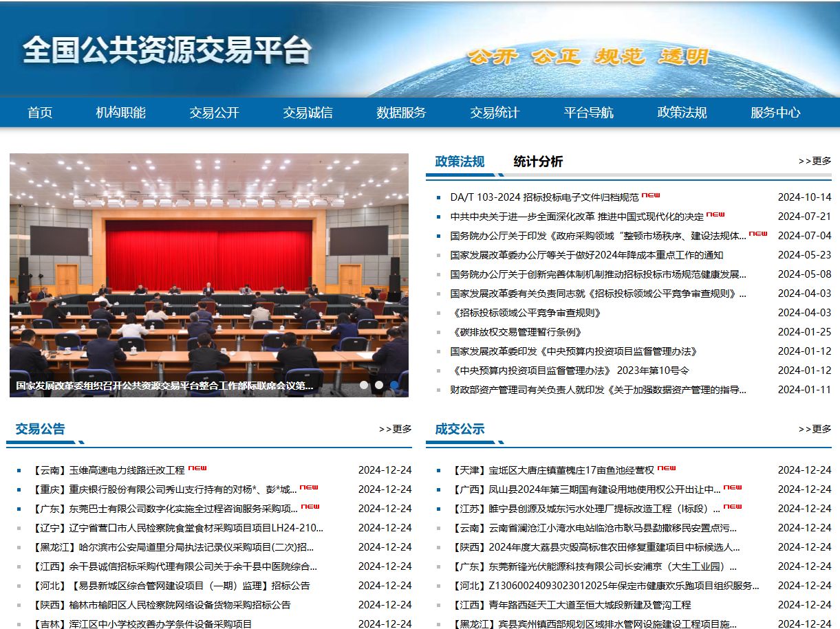Click date 2024-07-21 in policy list
This screenshot has width=840, height=629.
click(x=804, y=217)
